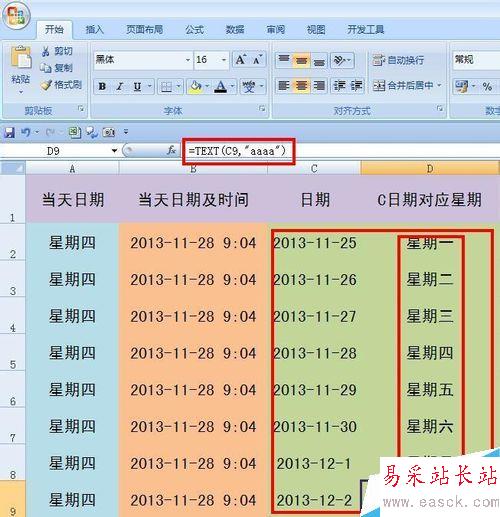Viewport: 500px width, 517px height.
Task: Toggle middle vertical alignment
Action: point(301,60)
